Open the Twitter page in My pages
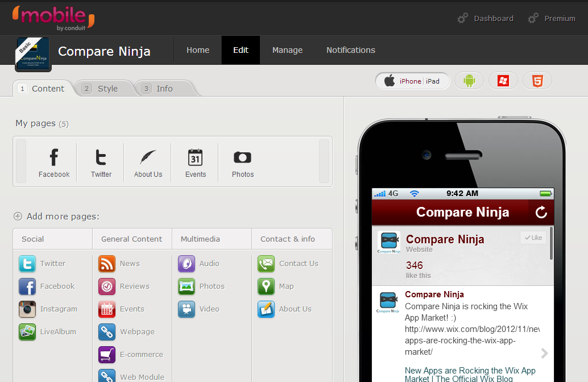Image resolution: width=588 pixels, height=382 pixels. pos(101,163)
